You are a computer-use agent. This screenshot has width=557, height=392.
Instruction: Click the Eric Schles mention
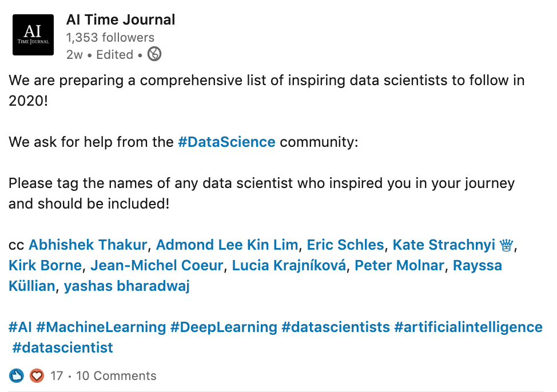tap(345, 245)
